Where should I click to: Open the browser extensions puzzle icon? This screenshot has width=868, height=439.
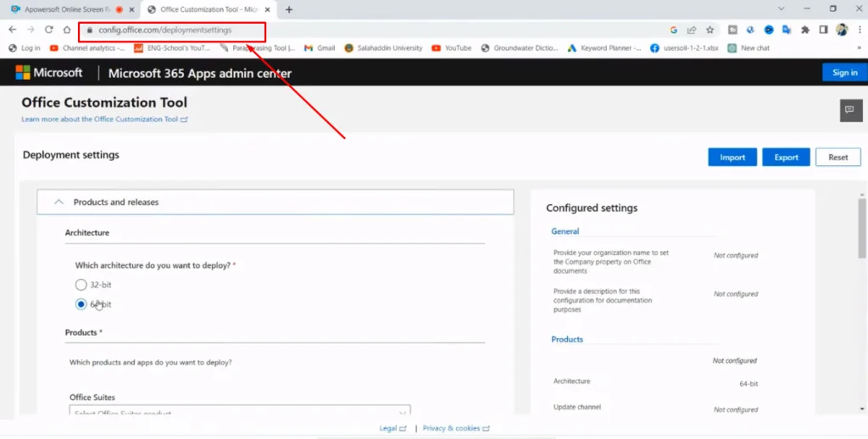pos(804,30)
